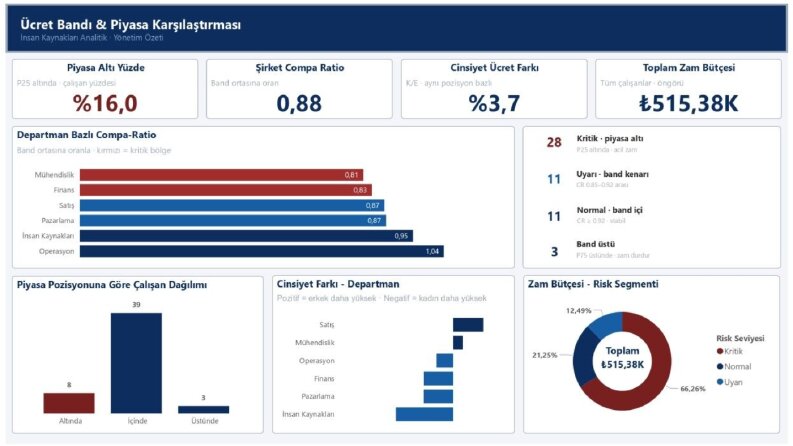Image resolution: width=793 pixels, height=446 pixels.
Task: Click the 'Ücret Bandı & Piyasa Karşılaştırması' title
Action: click(130, 24)
